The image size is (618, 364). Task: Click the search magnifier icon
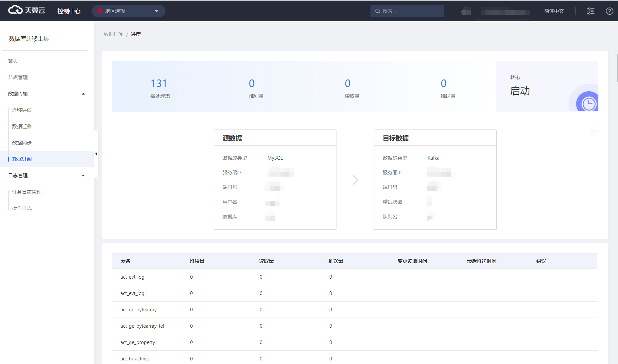[378, 11]
